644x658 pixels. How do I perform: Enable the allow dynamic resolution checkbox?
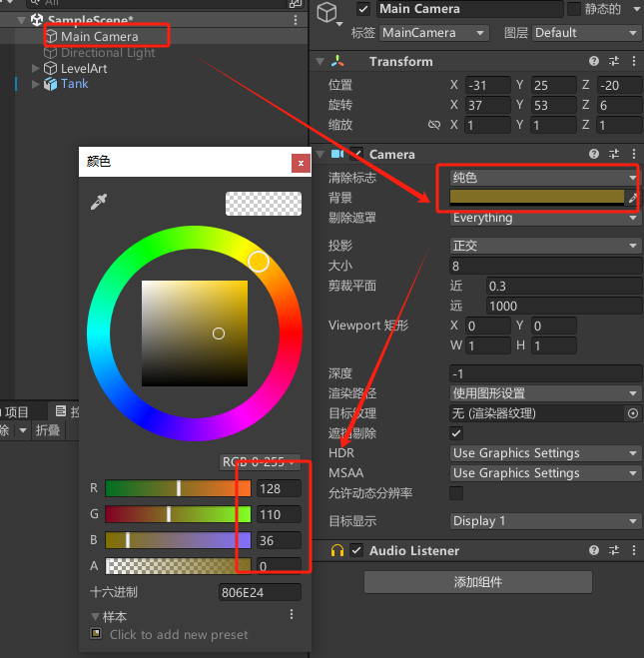pyautogui.click(x=456, y=493)
